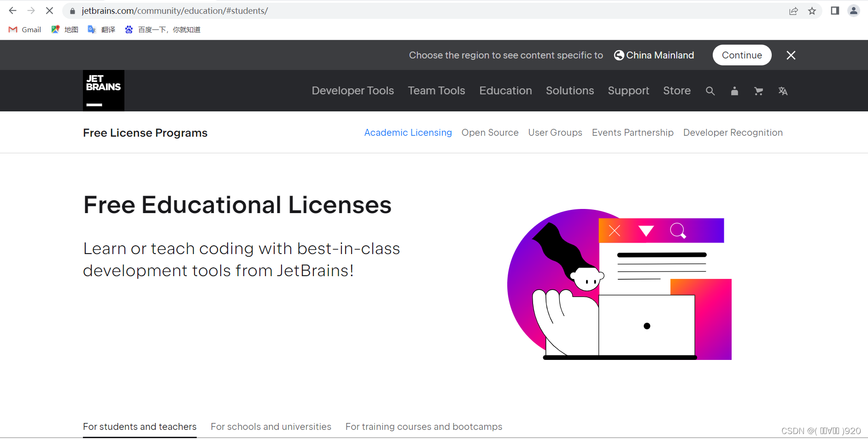Click the JetBrains logo
Viewport: 868px width, 440px height.
[104, 91]
